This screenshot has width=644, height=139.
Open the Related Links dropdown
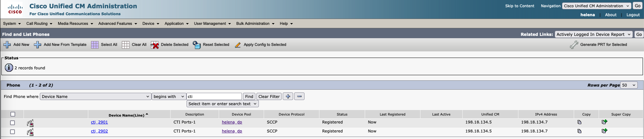point(593,34)
